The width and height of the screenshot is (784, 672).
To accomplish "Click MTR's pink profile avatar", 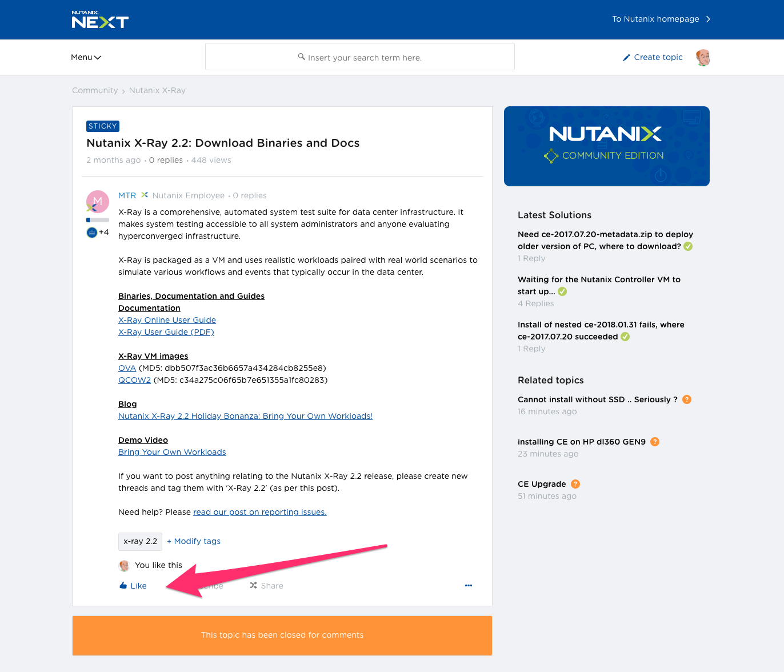I will [98, 201].
